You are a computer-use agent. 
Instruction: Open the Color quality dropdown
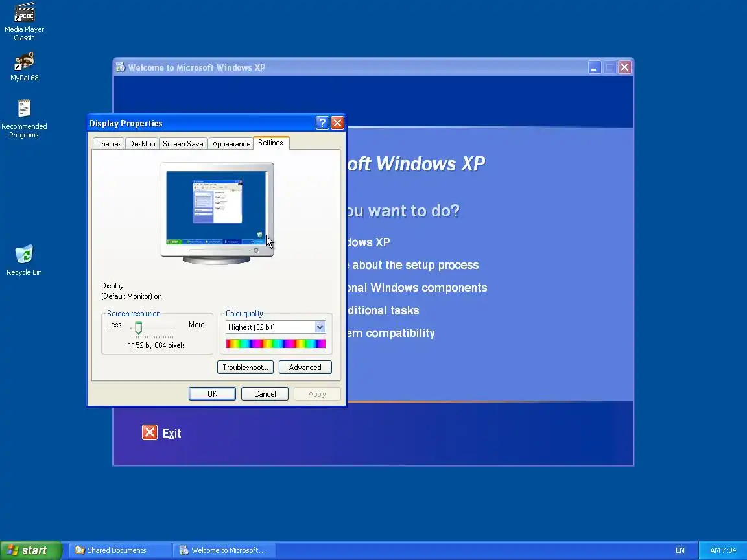(x=320, y=327)
